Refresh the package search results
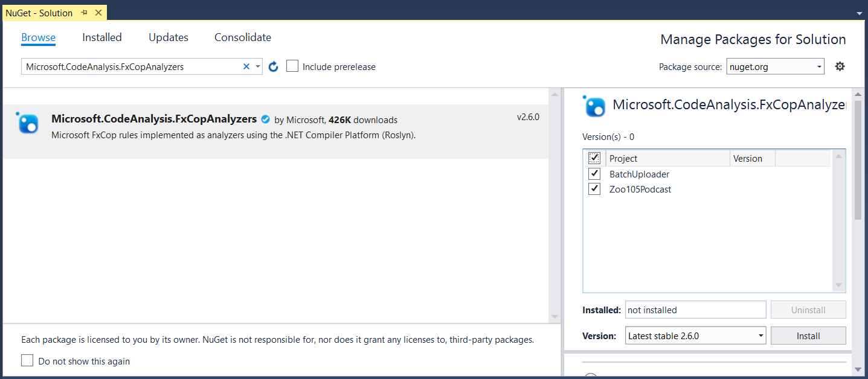The image size is (868, 379). pyautogui.click(x=272, y=66)
